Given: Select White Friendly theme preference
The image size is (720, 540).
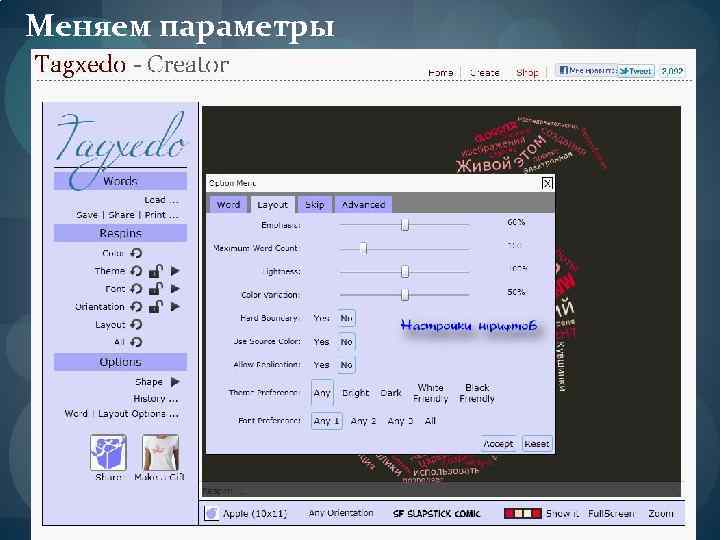Looking at the screenshot, I should click(x=430, y=393).
